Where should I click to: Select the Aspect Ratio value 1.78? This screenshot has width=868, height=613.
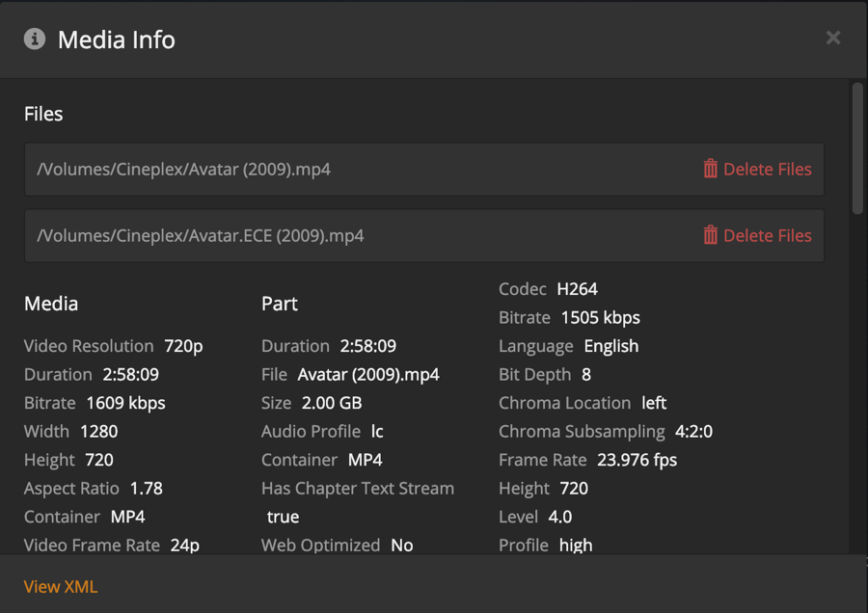click(x=147, y=489)
